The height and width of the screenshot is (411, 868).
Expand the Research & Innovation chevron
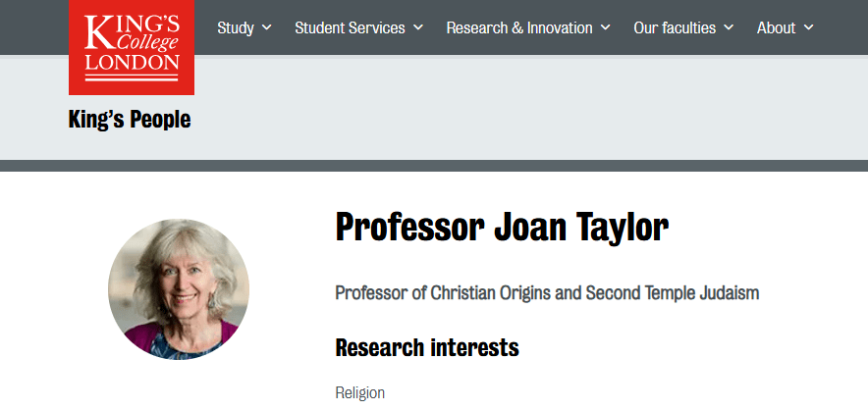click(606, 27)
